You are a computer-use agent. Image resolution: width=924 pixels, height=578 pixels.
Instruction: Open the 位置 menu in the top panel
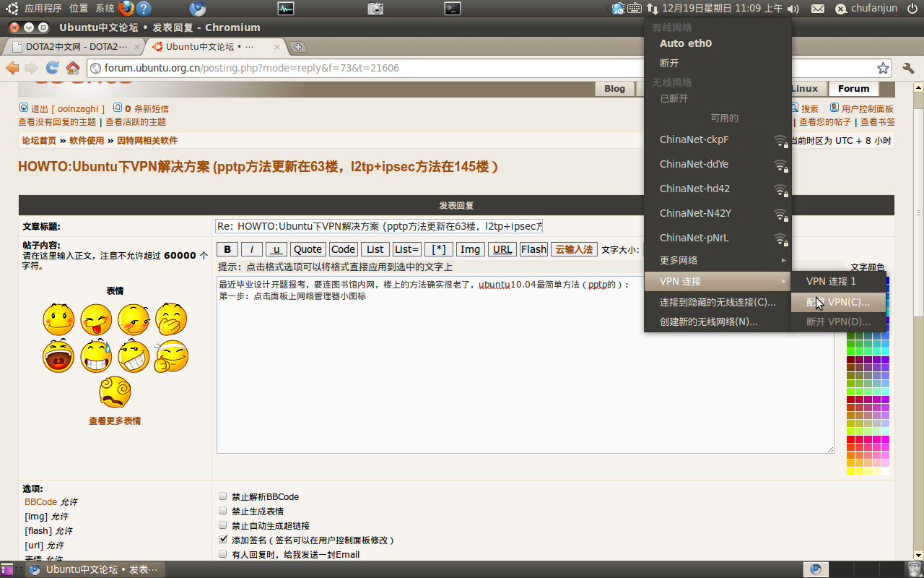(x=79, y=9)
